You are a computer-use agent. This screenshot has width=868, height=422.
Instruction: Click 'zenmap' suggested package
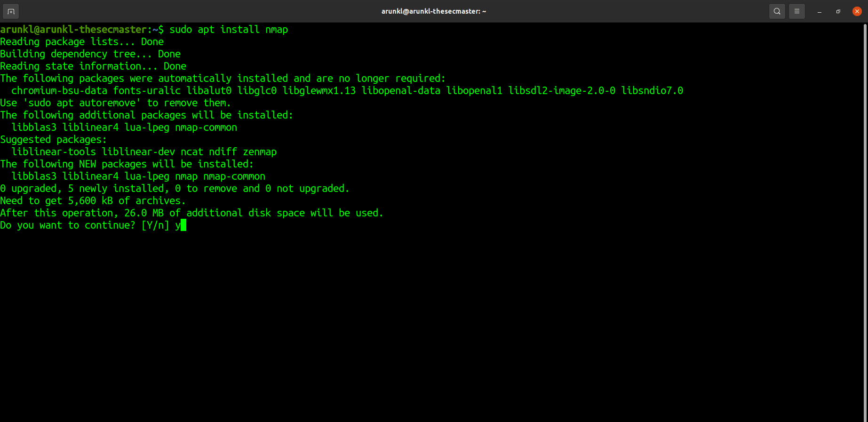point(260,152)
